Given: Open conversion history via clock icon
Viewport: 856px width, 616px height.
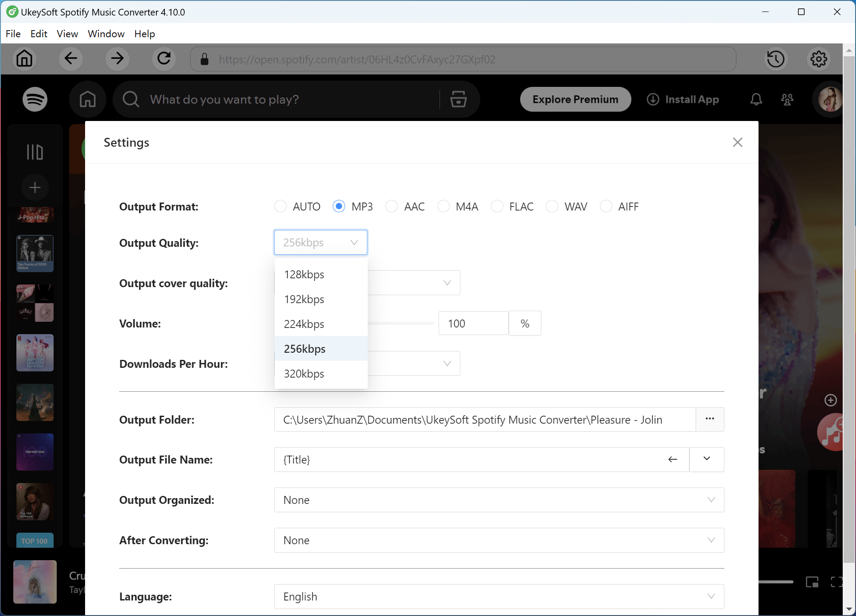Looking at the screenshot, I should [776, 58].
